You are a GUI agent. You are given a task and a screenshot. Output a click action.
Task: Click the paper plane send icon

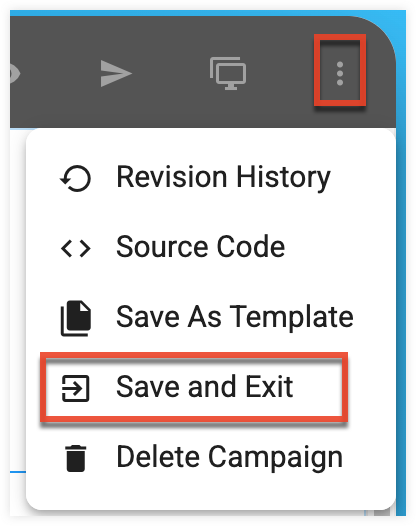(116, 73)
